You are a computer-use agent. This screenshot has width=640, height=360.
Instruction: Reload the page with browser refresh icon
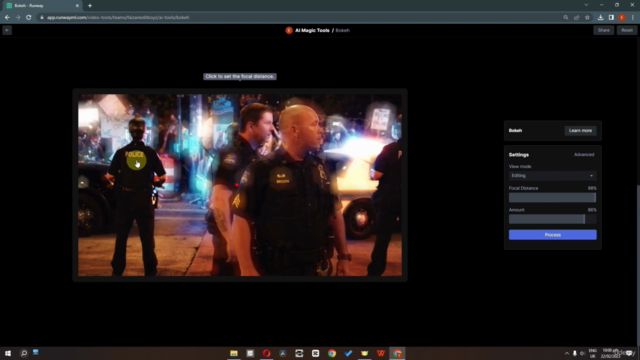tap(29, 18)
